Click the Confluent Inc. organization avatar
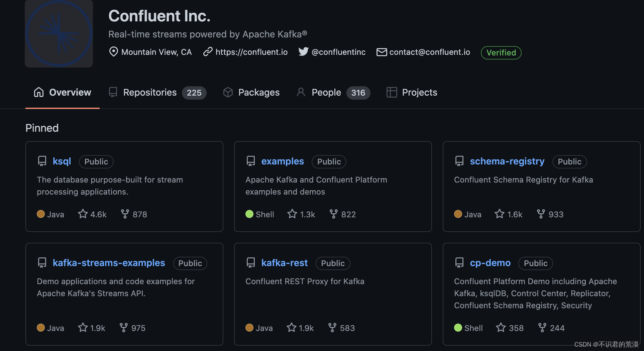The image size is (644, 351). point(59,33)
